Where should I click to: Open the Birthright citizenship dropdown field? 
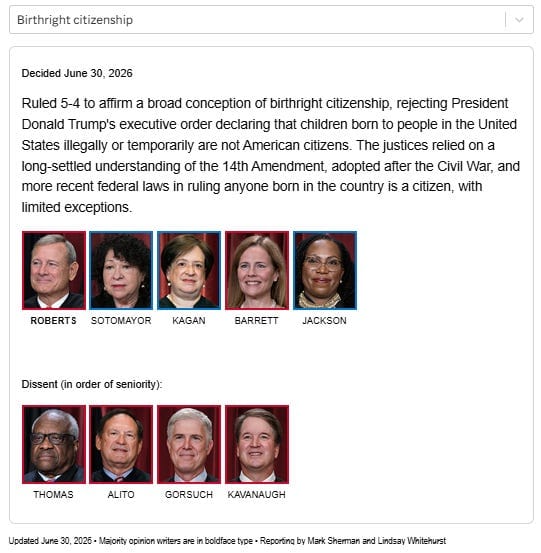pyautogui.click(x=271, y=20)
